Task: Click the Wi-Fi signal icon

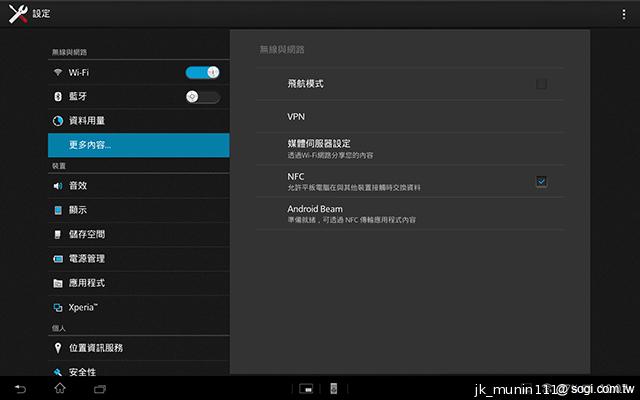Action: pyautogui.click(x=58, y=72)
